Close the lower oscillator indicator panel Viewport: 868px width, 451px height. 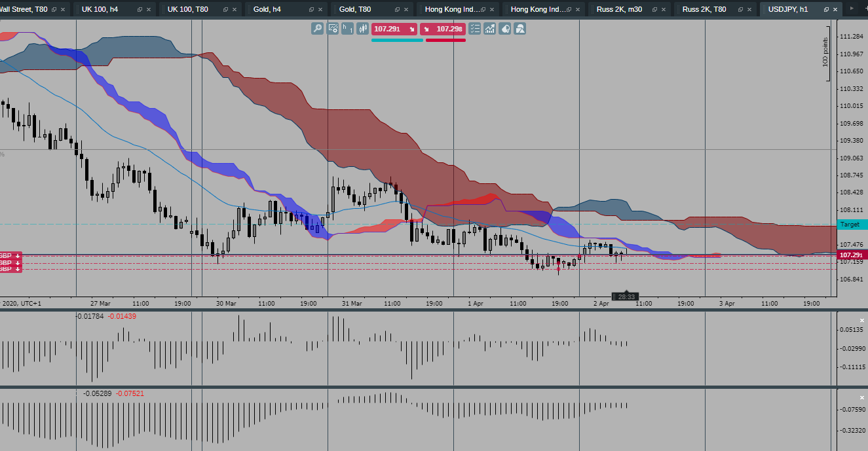coord(862,397)
